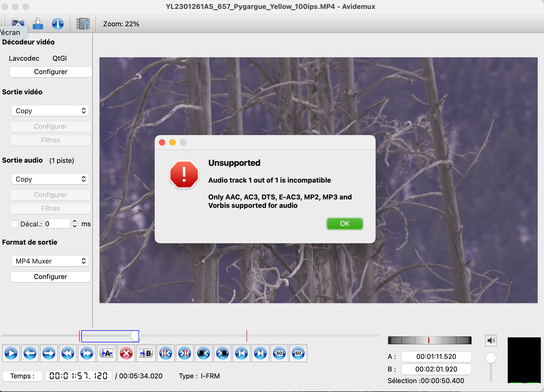
Task: Click OK in the Unsupported dialog
Action: (x=345, y=224)
